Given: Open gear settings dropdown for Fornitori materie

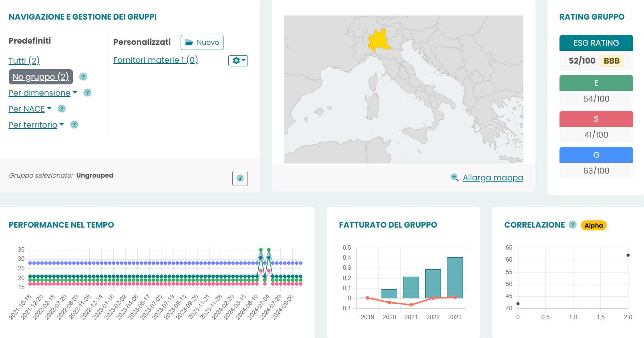Looking at the screenshot, I should [238, 60].
